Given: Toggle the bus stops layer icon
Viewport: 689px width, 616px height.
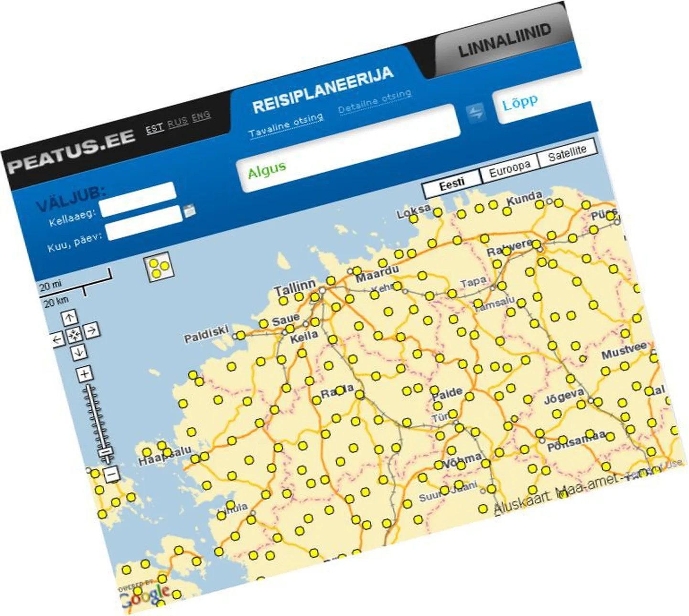Looking at the screenshot, I should [159, 266].
